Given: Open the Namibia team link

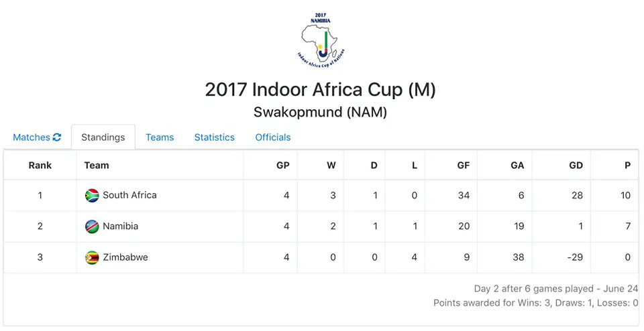Looking at the screenshot, I should click(121, 226).
